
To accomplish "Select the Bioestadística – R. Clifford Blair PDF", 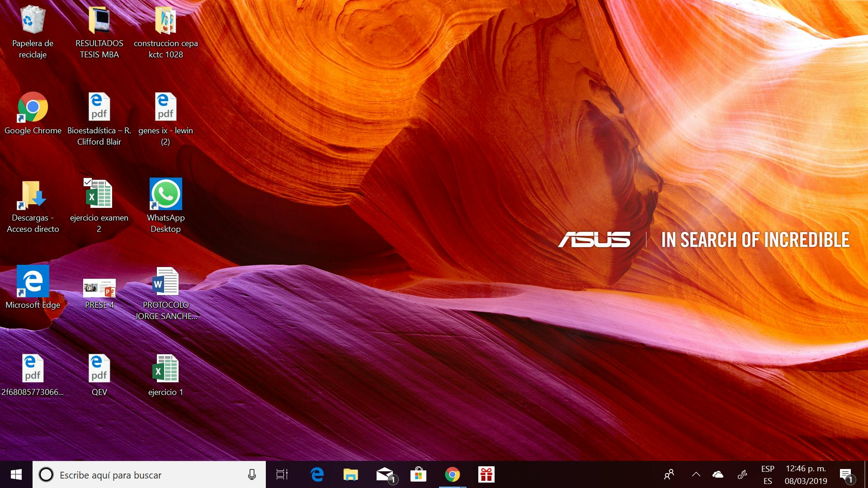I will 99,119.
